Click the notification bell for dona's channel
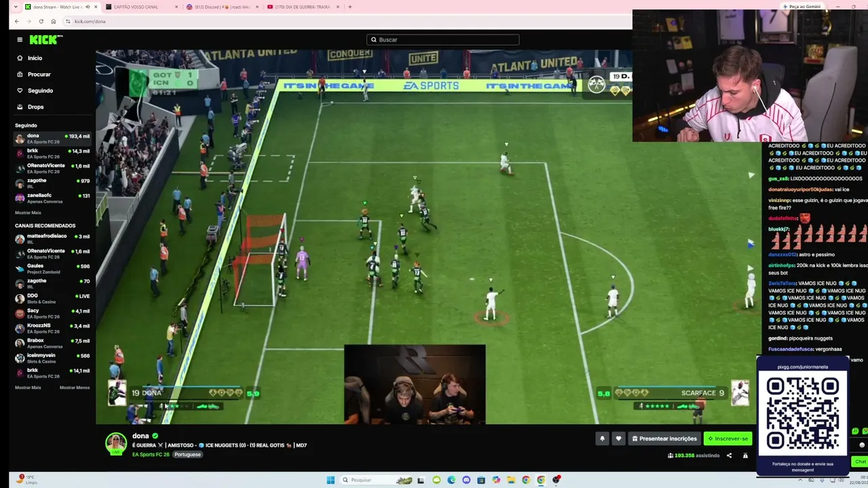The width and height of the screenshot is (868, 488). click(601, 439)
